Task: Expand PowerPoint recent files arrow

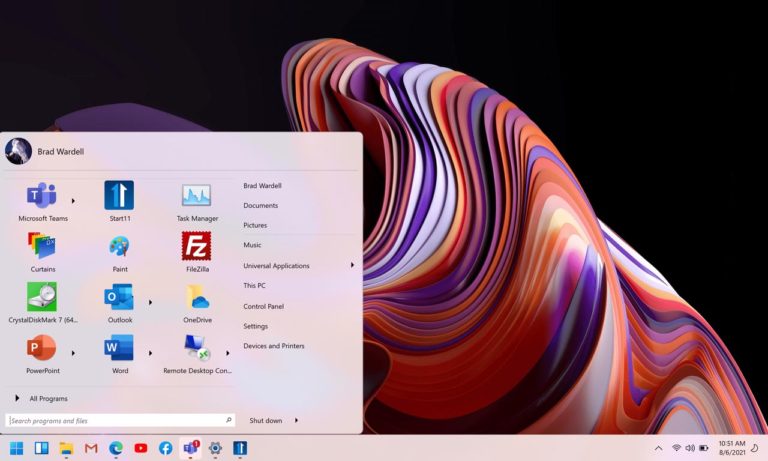Action: pos(73,353)
